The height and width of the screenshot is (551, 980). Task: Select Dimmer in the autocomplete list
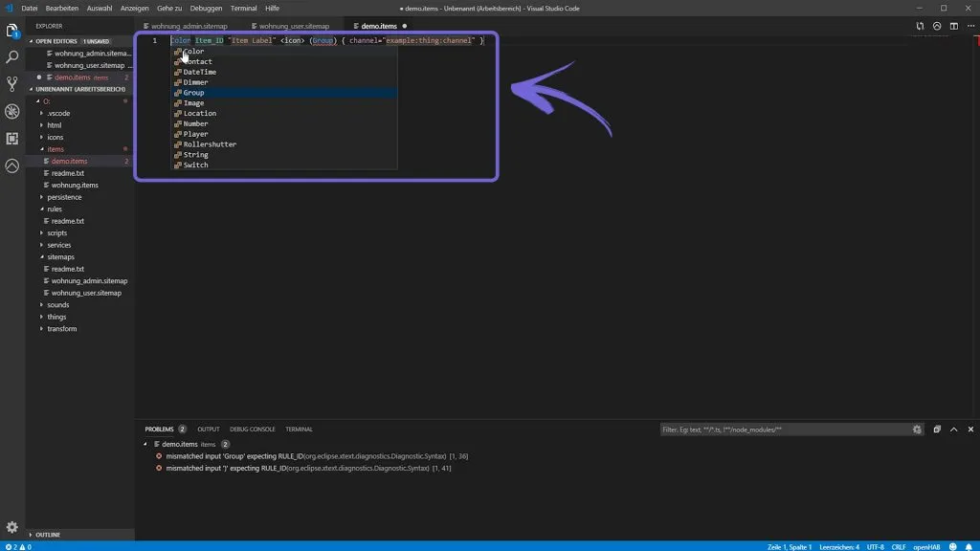click(284, 82)
